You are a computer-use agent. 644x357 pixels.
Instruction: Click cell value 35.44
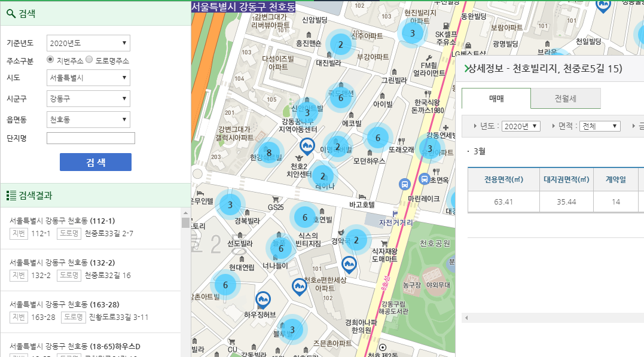(x=566, y=202)
